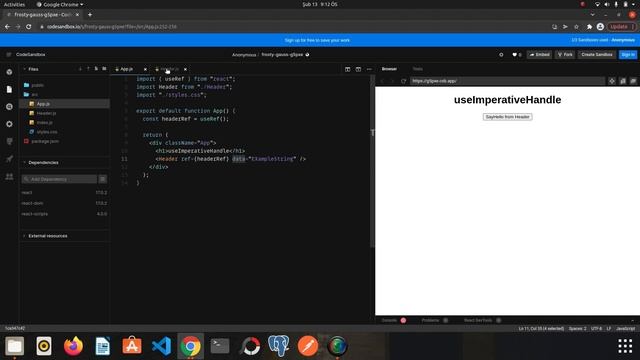Go back in the preview browser
This screenshot has height=360, width=640.
pyautogui.click(x=382, y=81)
